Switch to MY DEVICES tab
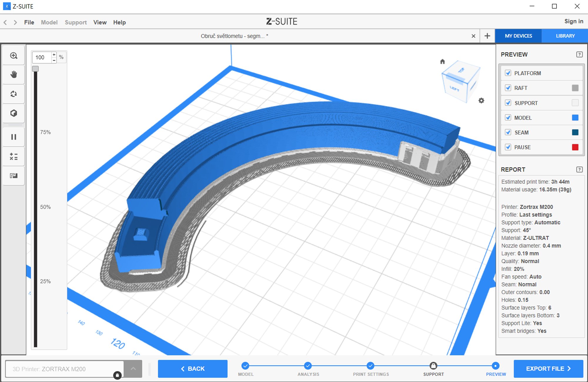588x382 pixels. (x=518, y=36)
